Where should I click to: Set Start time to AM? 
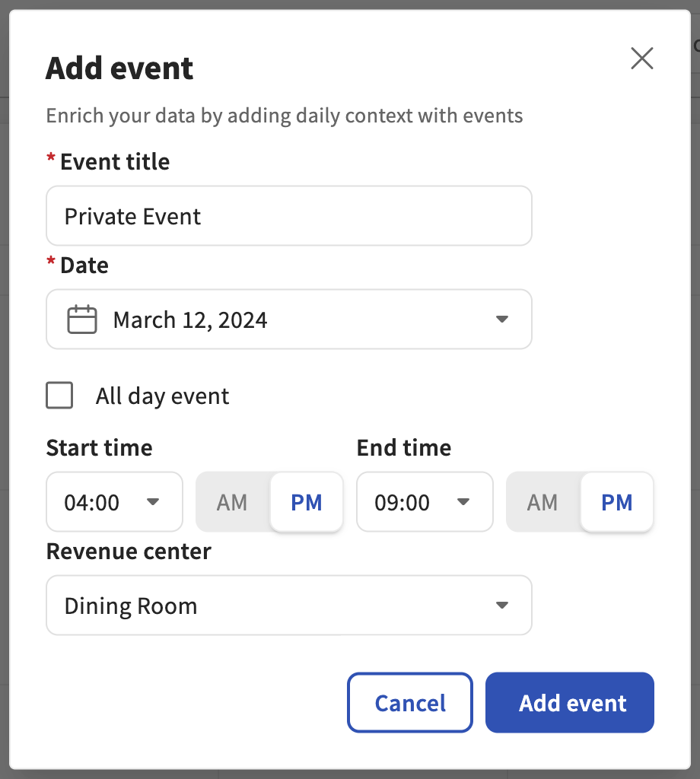232,502
